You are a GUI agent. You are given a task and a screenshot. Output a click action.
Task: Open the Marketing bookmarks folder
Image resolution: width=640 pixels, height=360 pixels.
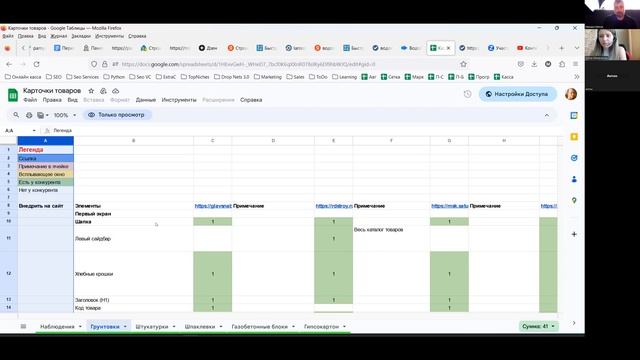268,77
